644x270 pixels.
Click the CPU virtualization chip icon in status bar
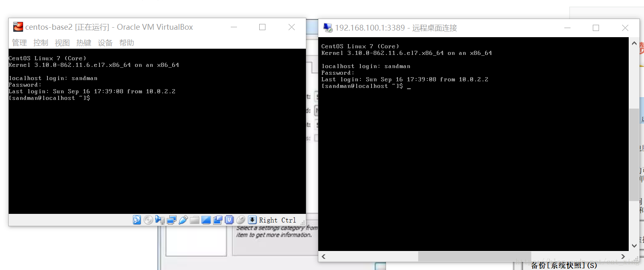pyautogui.click(x=229, y=220)
